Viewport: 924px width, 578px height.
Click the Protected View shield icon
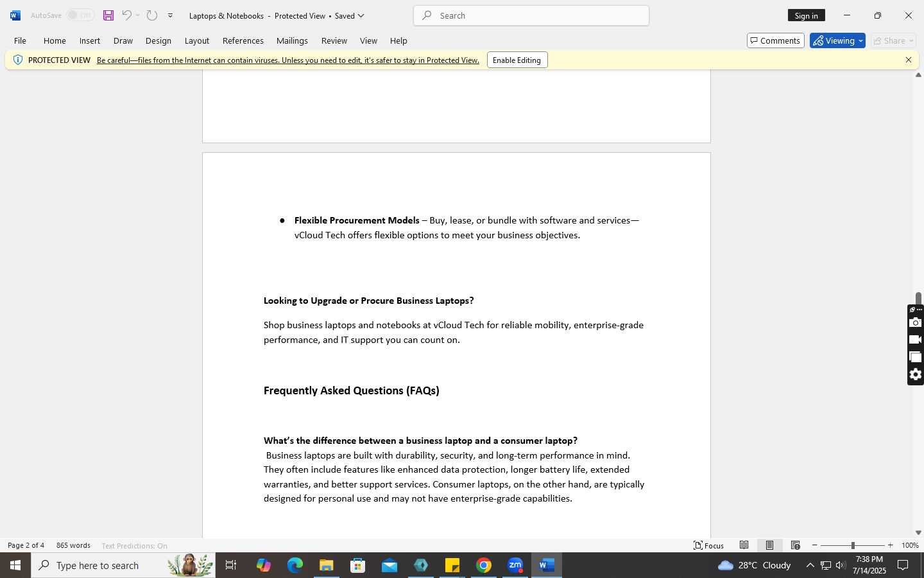tap(18, 60)
